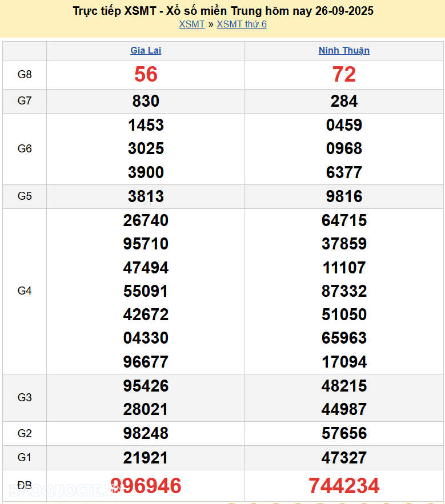
Task: Click the G6 number 3900
Action: (146, 172)
